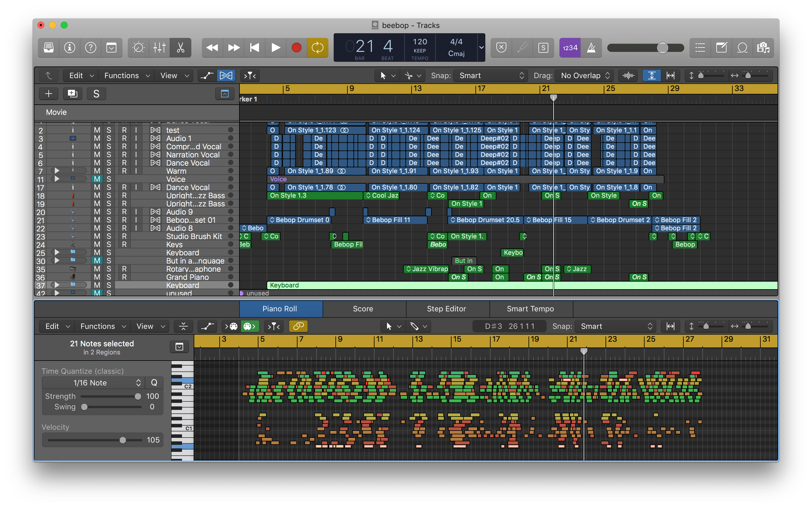Image resolution: width=812 pixels, height=509 pixels.
Task: Switch to the Score tab
Action: (x=364, y=309)
